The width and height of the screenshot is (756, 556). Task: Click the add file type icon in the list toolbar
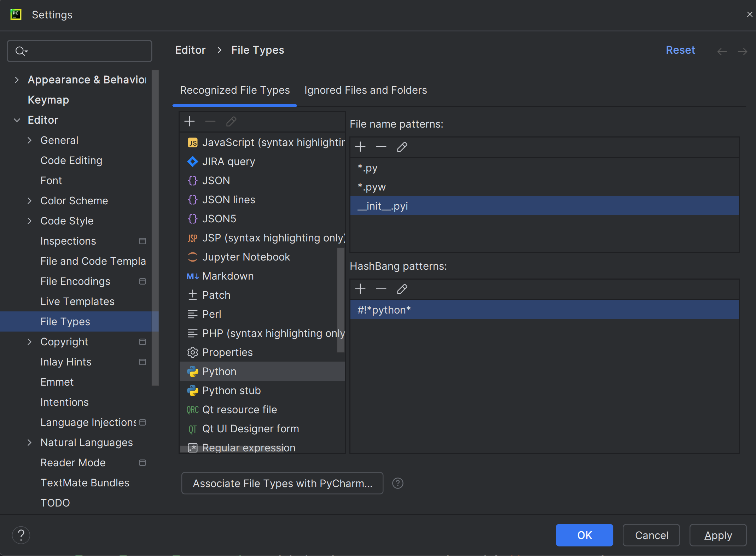[x=191, y=121]
